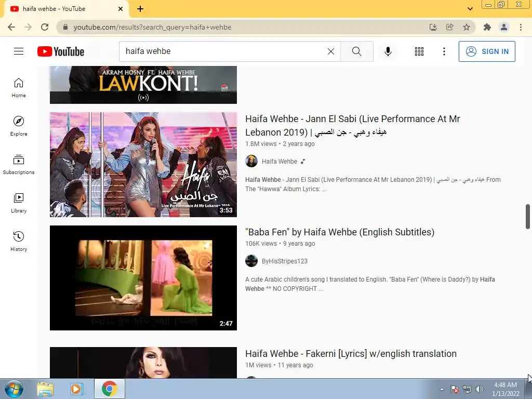Click the browser forward arrow
Screen dimensions: 532x399
tap(28, 27)
